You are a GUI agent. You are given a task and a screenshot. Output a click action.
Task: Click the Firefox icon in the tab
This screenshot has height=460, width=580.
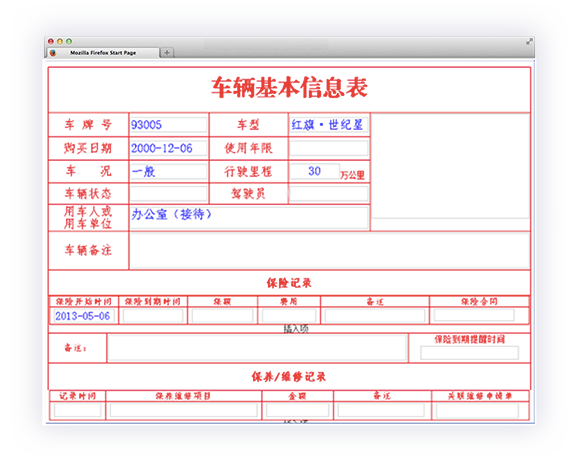(53, 53)
